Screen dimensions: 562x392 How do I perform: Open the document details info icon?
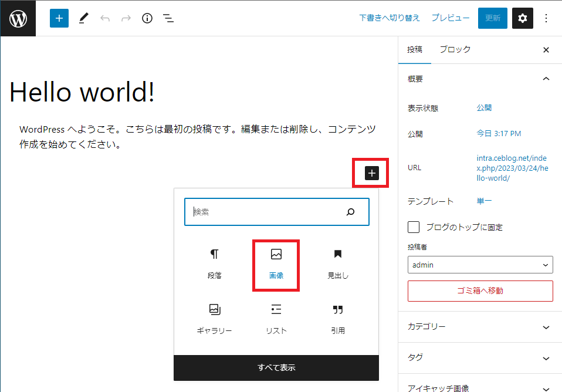click(147, 18)
